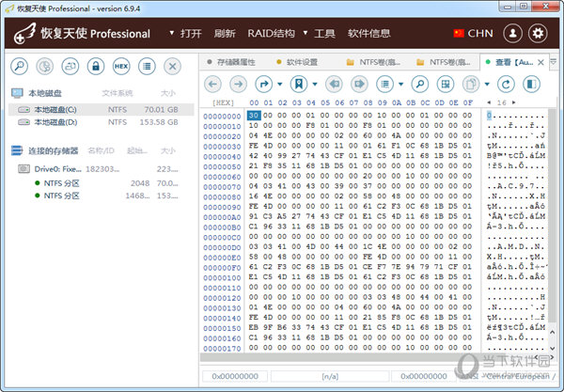Click the first 0x00000000 position field
The height and width of the screenshot is (392, 564).
(235, 376)
